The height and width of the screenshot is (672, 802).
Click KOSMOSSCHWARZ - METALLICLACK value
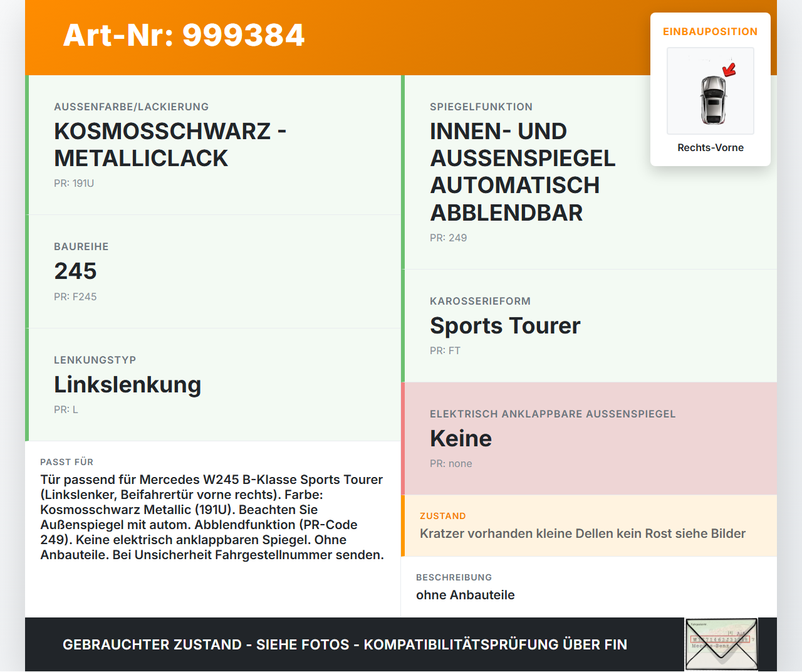tap(170, 145)
